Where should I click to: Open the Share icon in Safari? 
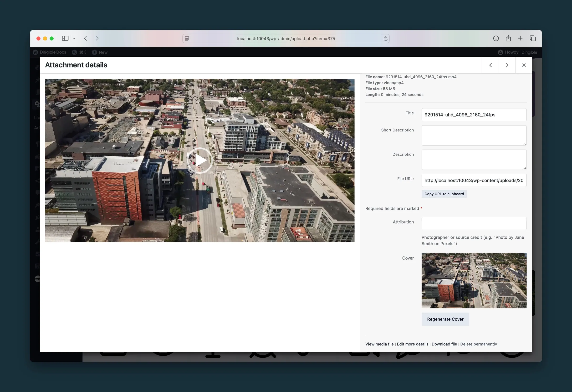coord(508,38)
